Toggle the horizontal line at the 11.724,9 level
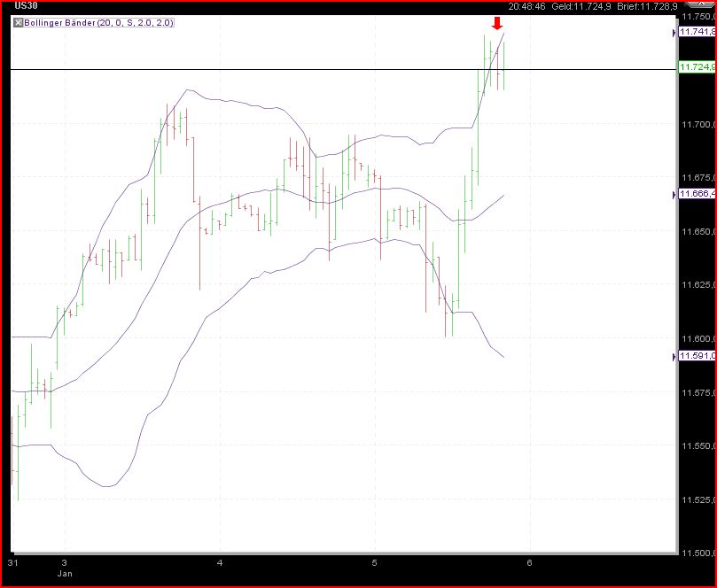The width and height of the screenshot is (717, 588). [x=355, y=70]
